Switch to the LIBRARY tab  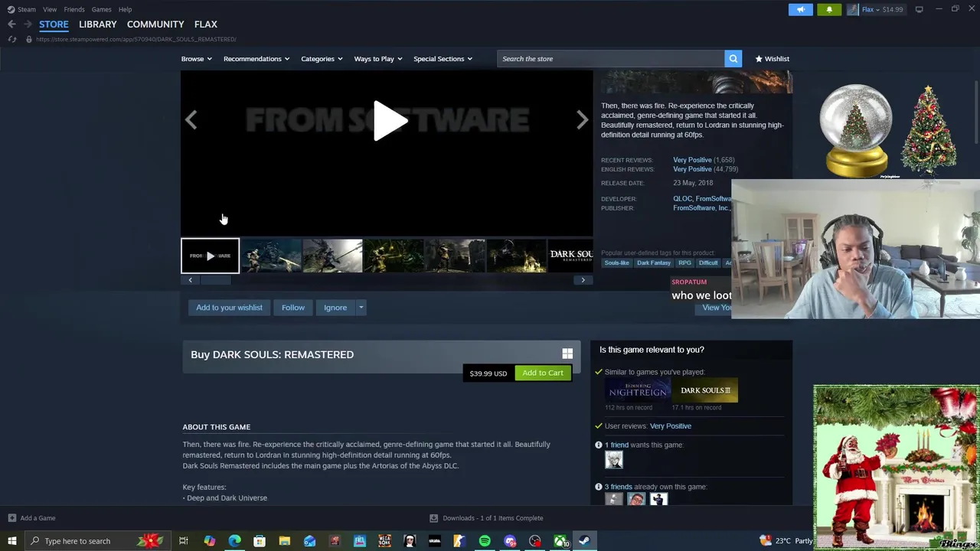[x=98, y=24]
